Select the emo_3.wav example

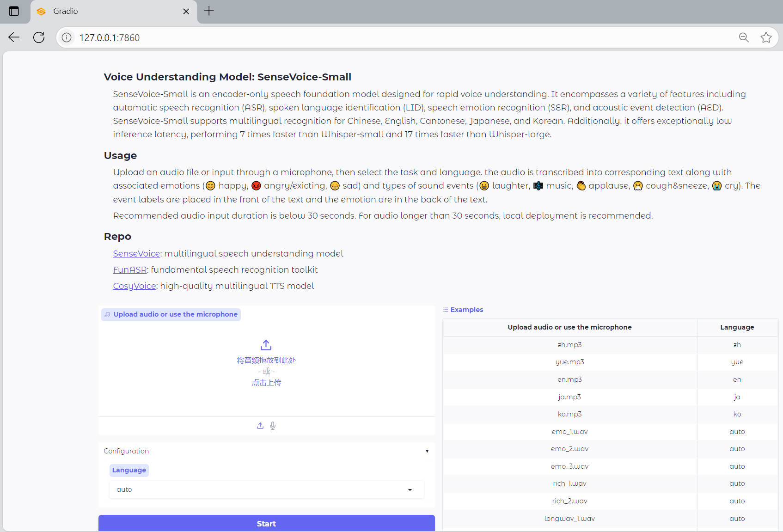569,466
